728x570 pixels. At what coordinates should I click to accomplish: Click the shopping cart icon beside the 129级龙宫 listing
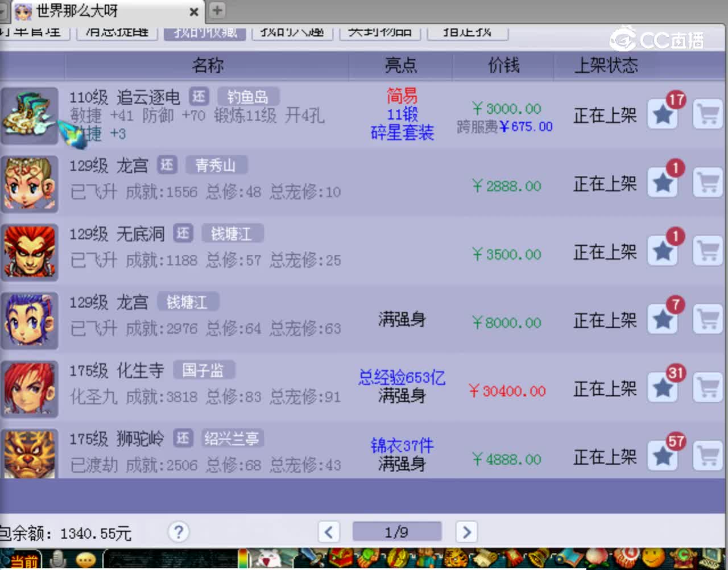point(707,182)
